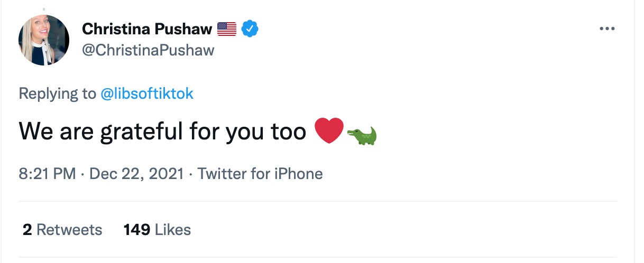
Task: Click the word 'We' starting the tweet
Action: pyautogui.click(x=36, y=131)
